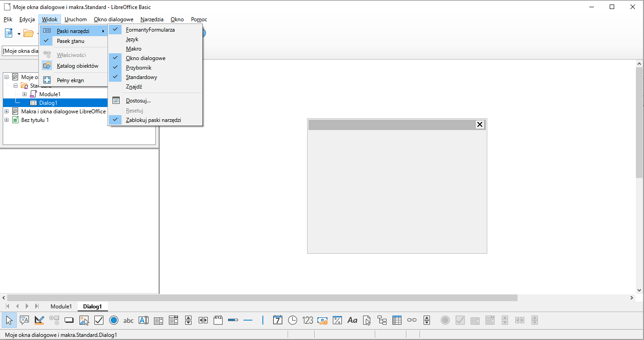This screenshot has width=644, height=340.
Task: Open the Manage Language tool
Action: coord(24,320)
